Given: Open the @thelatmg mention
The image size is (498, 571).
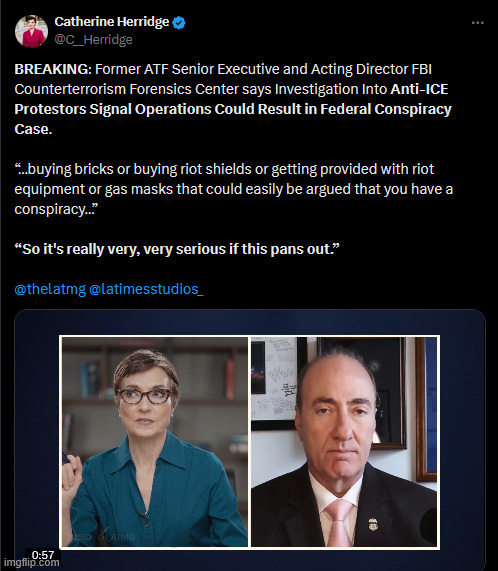Looking at the screenshot, I should (50, 289).
